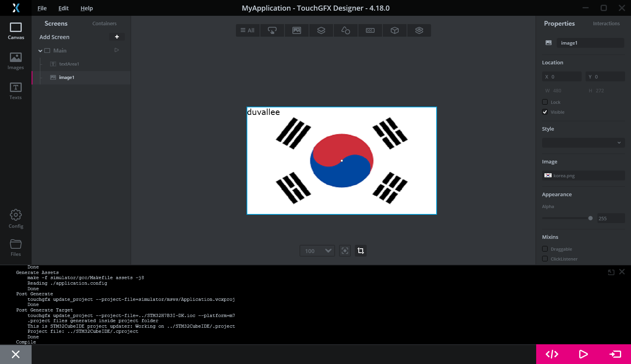Run on target device button

coord(615,354)
